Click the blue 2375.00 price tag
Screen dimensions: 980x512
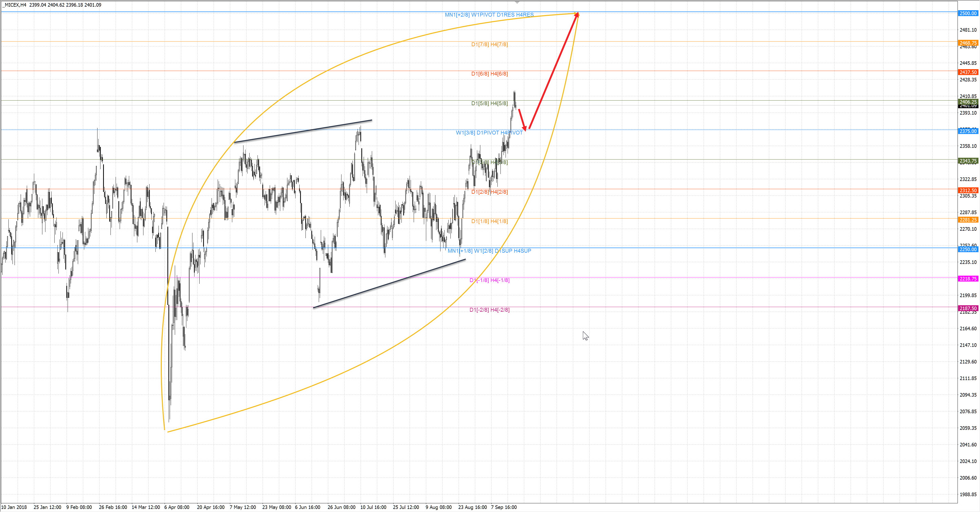tap(968, 131)
